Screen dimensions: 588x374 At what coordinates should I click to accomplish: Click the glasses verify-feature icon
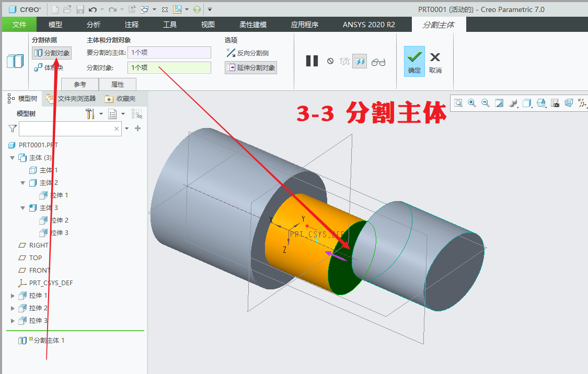point(378,62)
